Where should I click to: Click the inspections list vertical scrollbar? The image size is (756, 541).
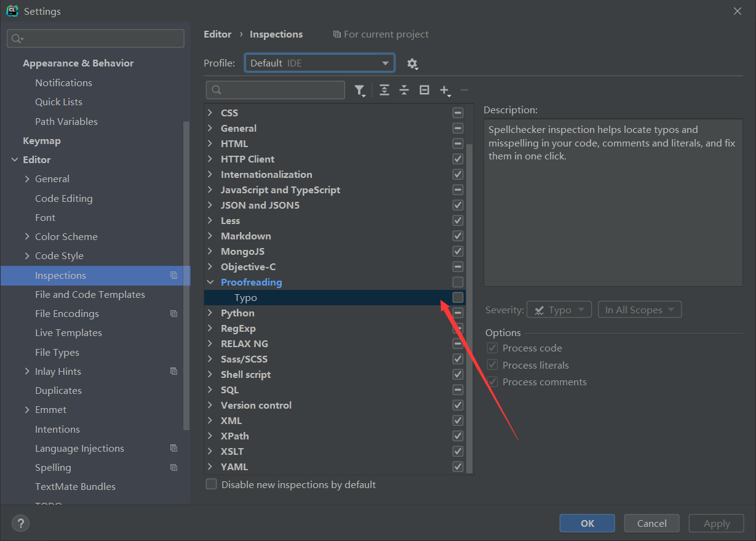pyautogui.click(x=470, y=308)
